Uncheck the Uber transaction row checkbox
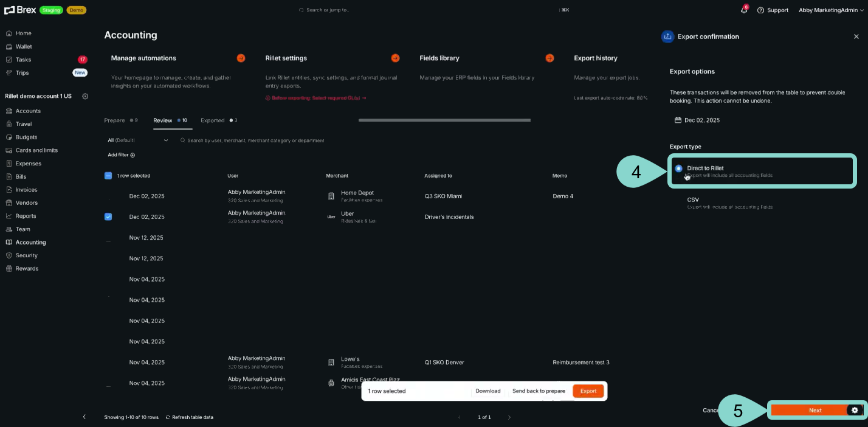 (x=108, y=217)
